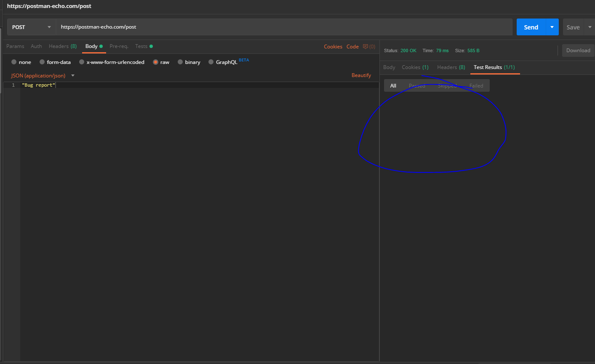Download the response

point(578,50)
